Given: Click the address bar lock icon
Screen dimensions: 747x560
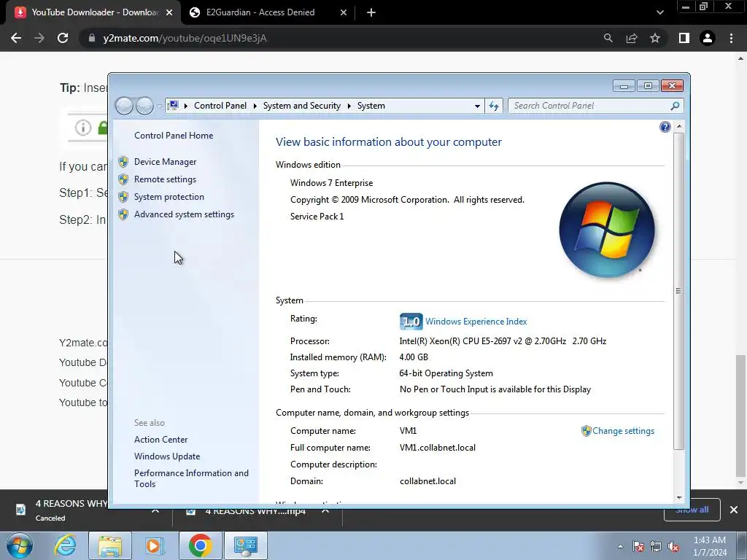Looking at the screenshot, I should (92, 38).
